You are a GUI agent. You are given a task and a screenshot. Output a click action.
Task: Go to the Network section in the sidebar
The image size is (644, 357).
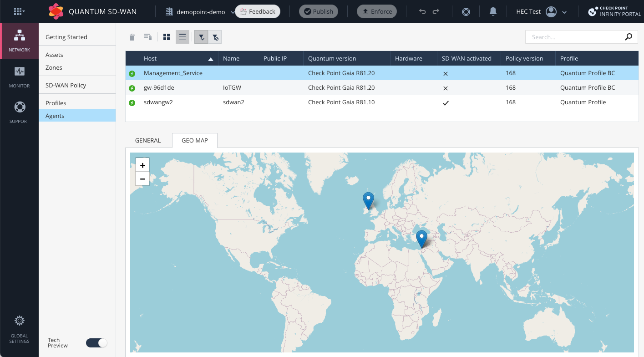(20, 41)
